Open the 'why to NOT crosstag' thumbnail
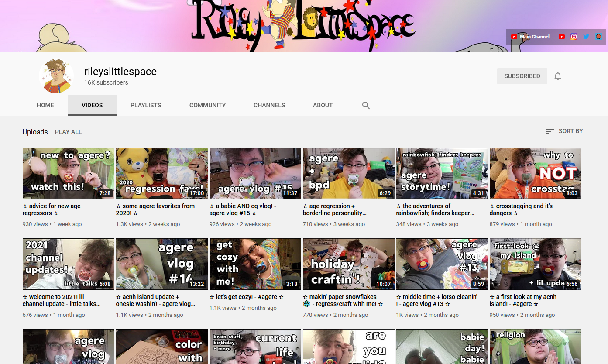 point(536,173)
